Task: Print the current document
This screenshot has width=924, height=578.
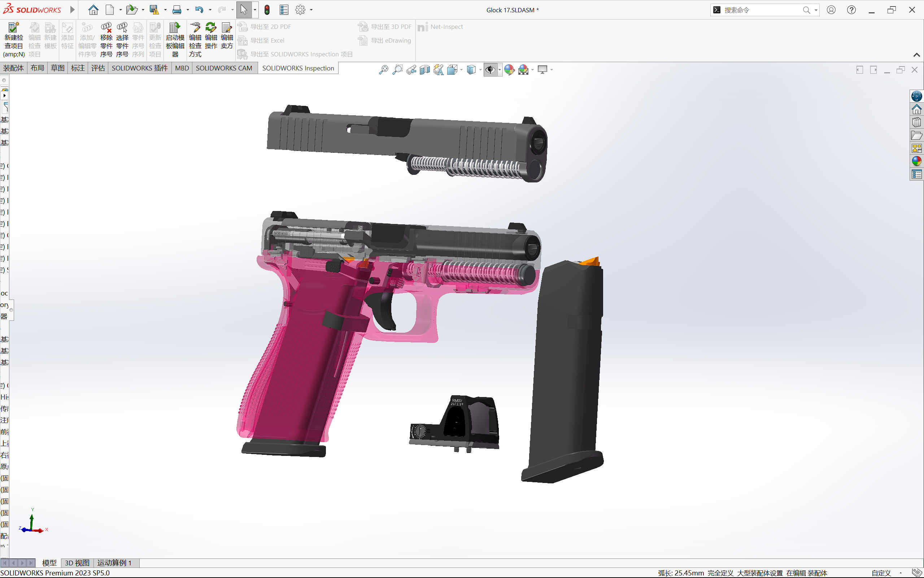Action: [x=177, y=10]
